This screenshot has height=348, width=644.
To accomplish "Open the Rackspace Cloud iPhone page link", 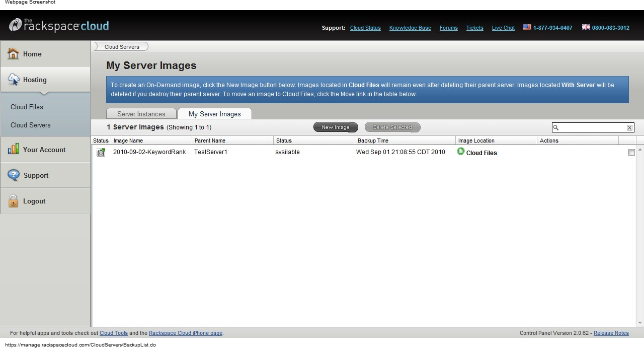I will [x=186, y=333].
